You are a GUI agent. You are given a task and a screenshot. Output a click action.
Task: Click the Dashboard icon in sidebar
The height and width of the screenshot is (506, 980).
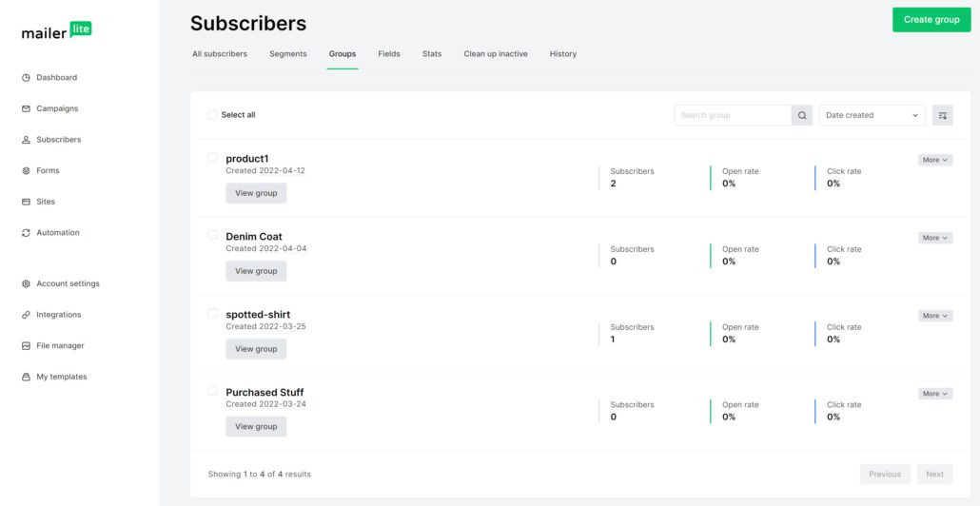coord(27,78)
